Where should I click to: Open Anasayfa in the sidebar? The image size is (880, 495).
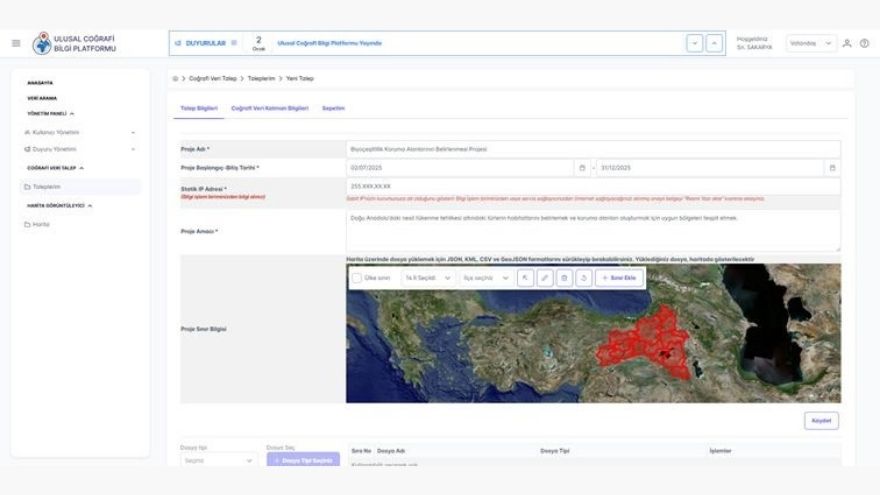[40, 82]
